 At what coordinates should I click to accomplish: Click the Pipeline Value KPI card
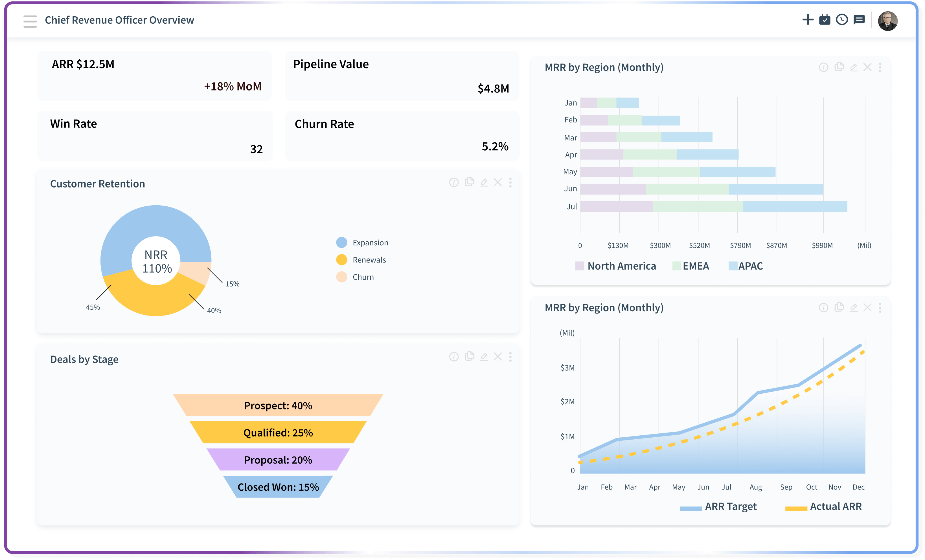(x=402, y=76)
